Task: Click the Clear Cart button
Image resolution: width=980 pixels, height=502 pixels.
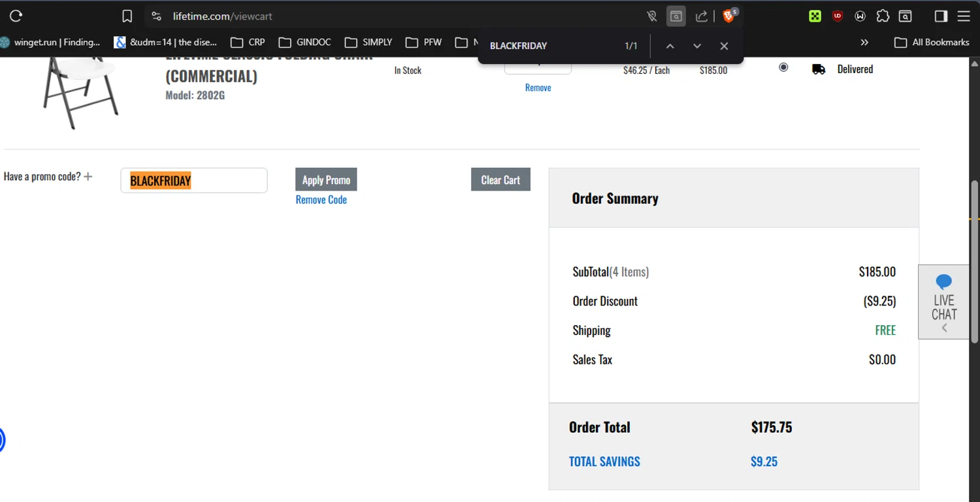Action: point(500,180)
